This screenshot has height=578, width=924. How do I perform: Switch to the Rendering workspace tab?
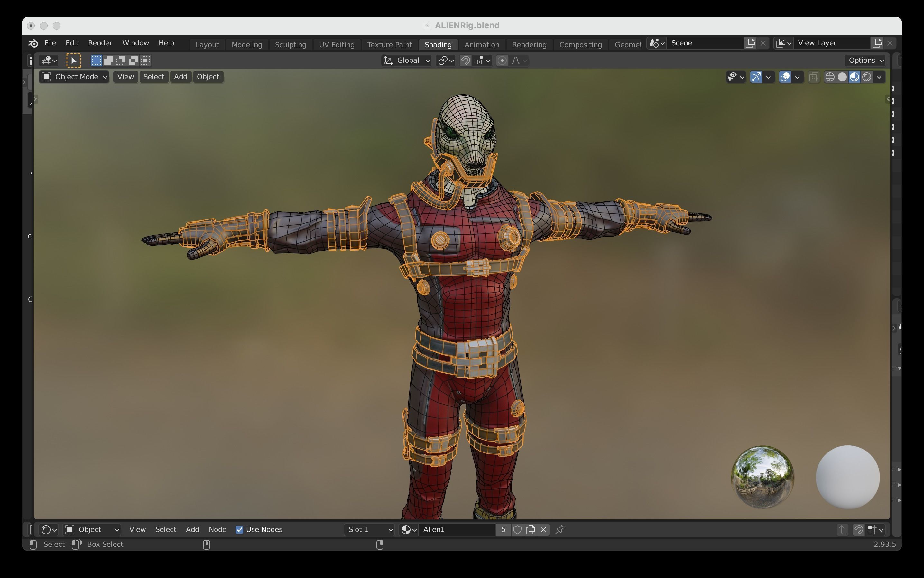529,45
